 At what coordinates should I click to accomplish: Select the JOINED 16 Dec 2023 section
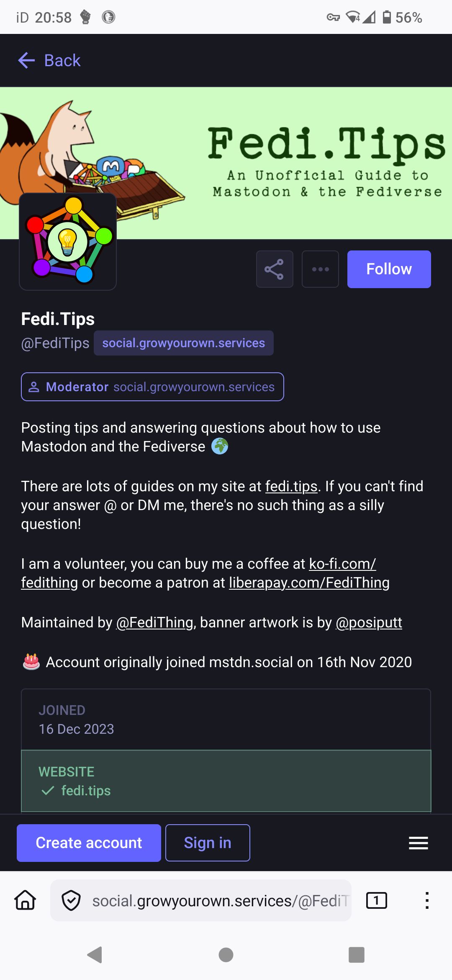(226, 720)
